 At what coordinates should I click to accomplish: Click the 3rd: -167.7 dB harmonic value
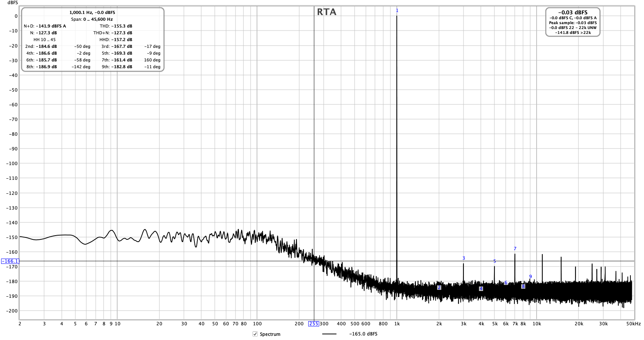117,46
